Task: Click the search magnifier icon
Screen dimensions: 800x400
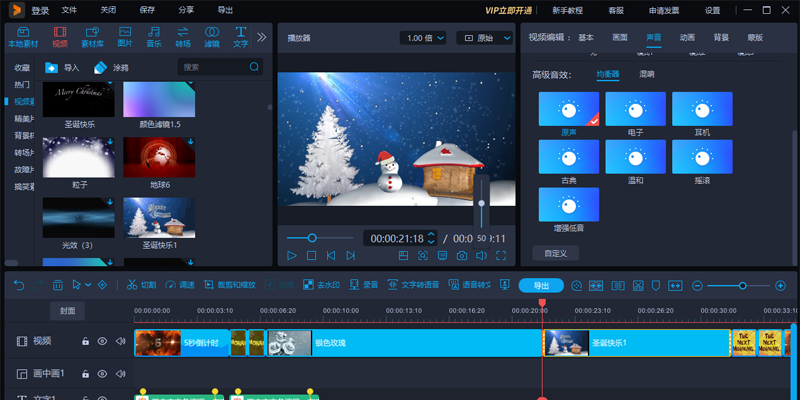Action: 254,67
